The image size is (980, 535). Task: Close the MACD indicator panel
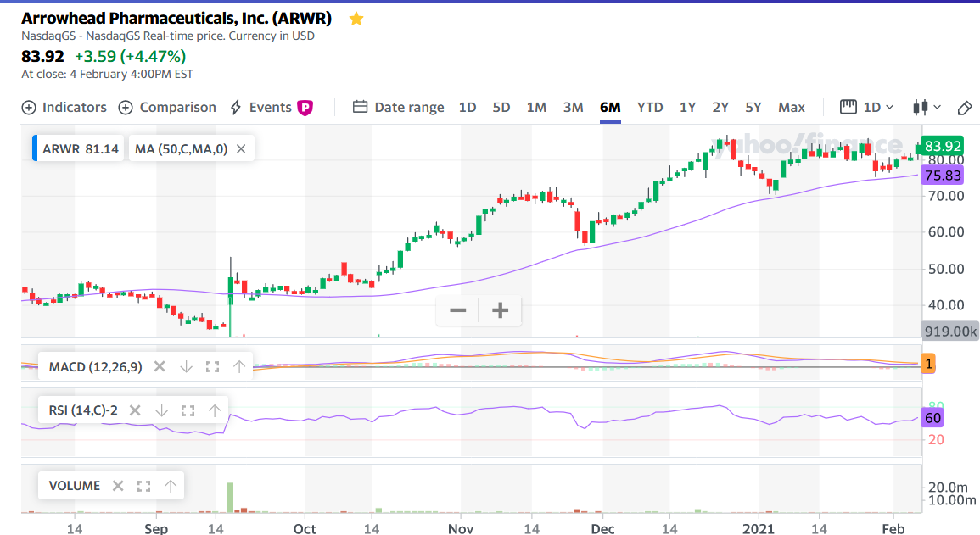[x=160, y=366]
